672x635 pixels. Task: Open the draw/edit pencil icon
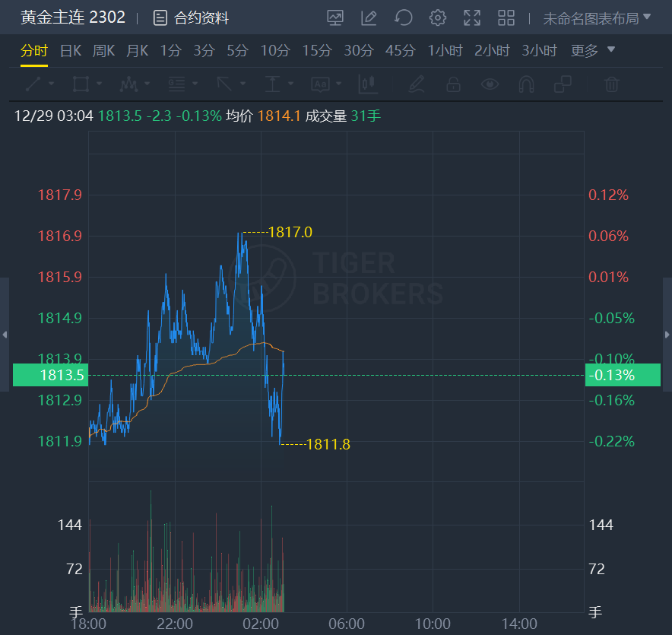(369, 17)
